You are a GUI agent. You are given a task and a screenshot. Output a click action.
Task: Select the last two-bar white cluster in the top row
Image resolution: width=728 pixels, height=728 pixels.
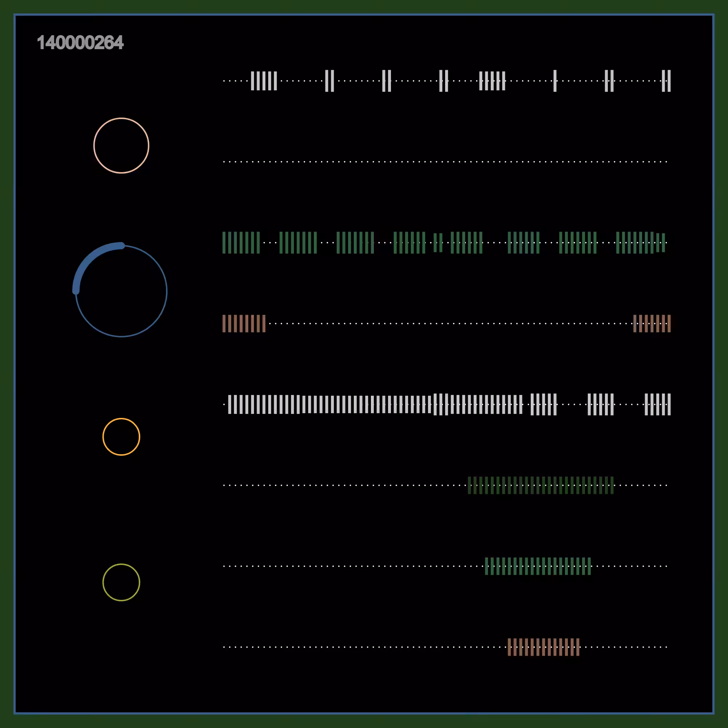[x=666, y=81]
